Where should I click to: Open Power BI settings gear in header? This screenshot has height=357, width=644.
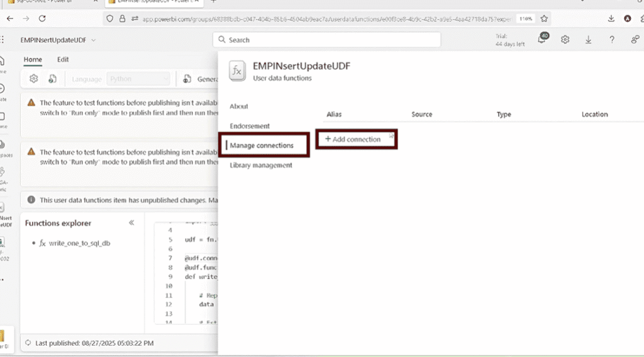565,40
